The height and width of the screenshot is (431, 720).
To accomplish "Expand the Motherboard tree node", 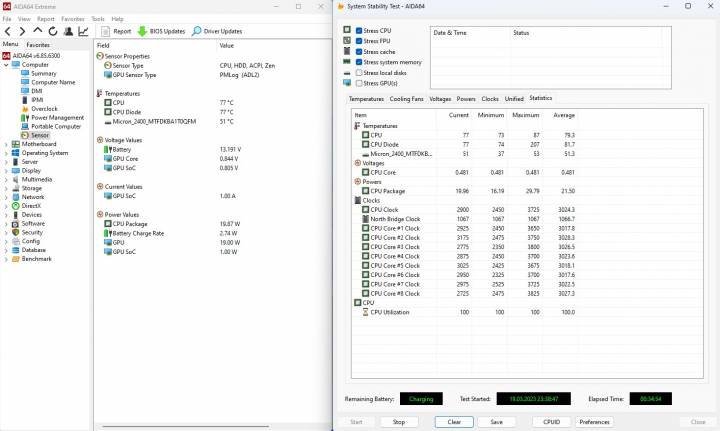I will [6, 144].
